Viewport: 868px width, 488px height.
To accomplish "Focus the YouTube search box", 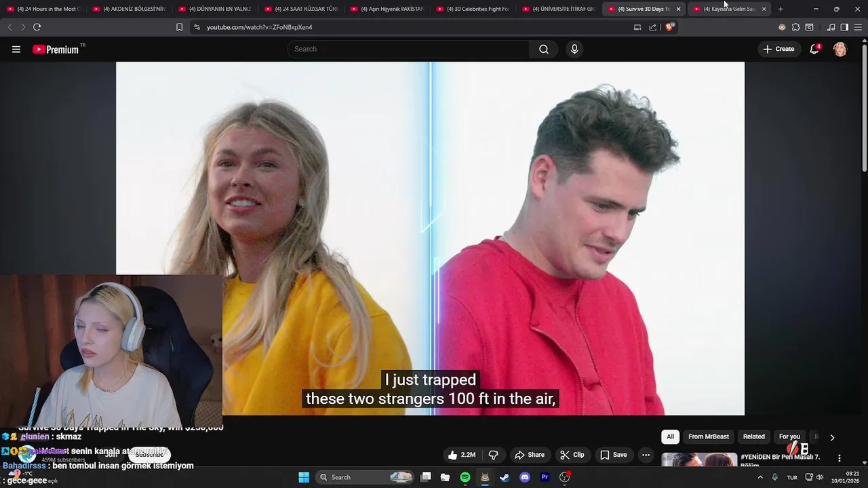I will (x=408, y=49).
